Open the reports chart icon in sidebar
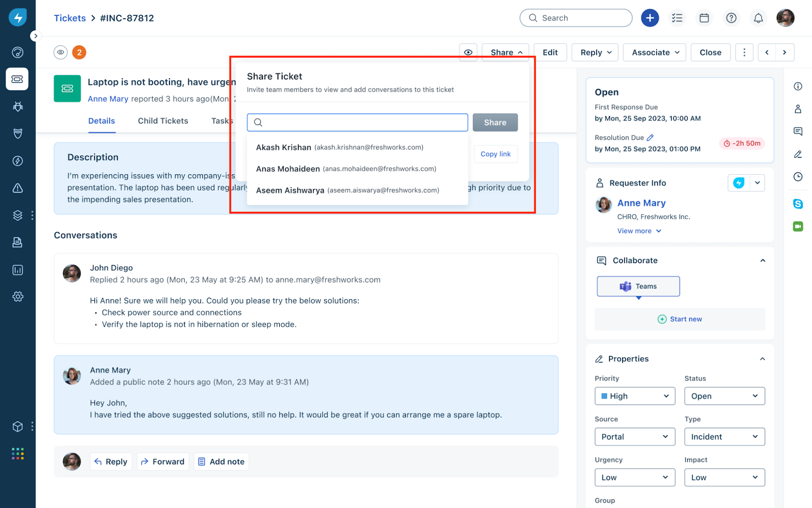The image size is (812, 508). (x=18, y=270)
